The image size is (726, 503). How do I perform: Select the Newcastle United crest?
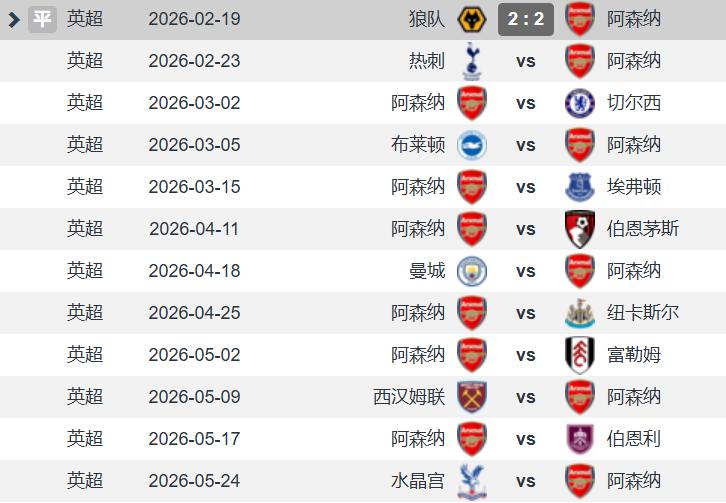[x=580, y=313]
